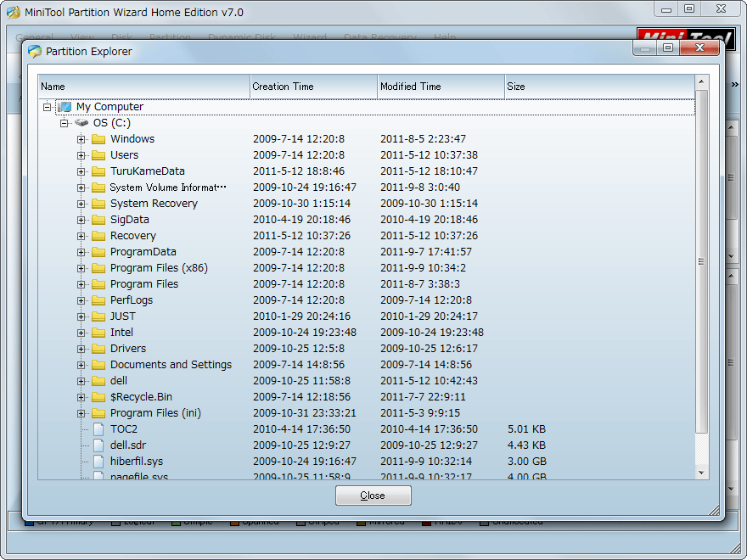747x560 pixels.
Task: Click the MiniTool Partition Wizard title bar icon
Action: [x=14, y=12]
